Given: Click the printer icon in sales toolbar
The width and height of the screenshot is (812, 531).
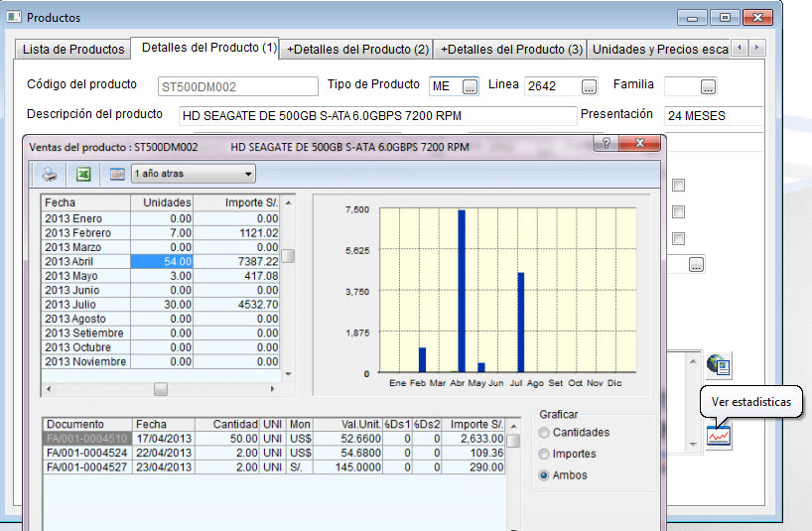Looking at the screenshot, I should coord(50,174).
